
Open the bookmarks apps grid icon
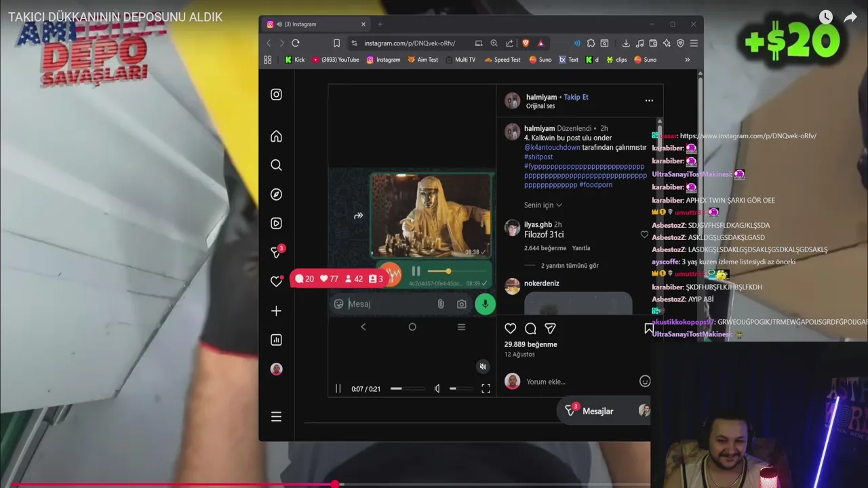268,60
